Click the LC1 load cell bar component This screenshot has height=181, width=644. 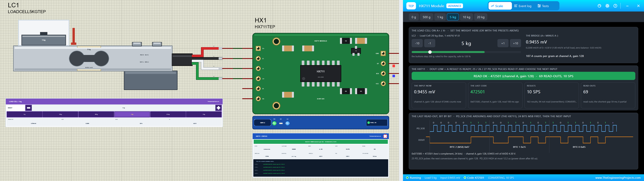[x=93, y=58]
